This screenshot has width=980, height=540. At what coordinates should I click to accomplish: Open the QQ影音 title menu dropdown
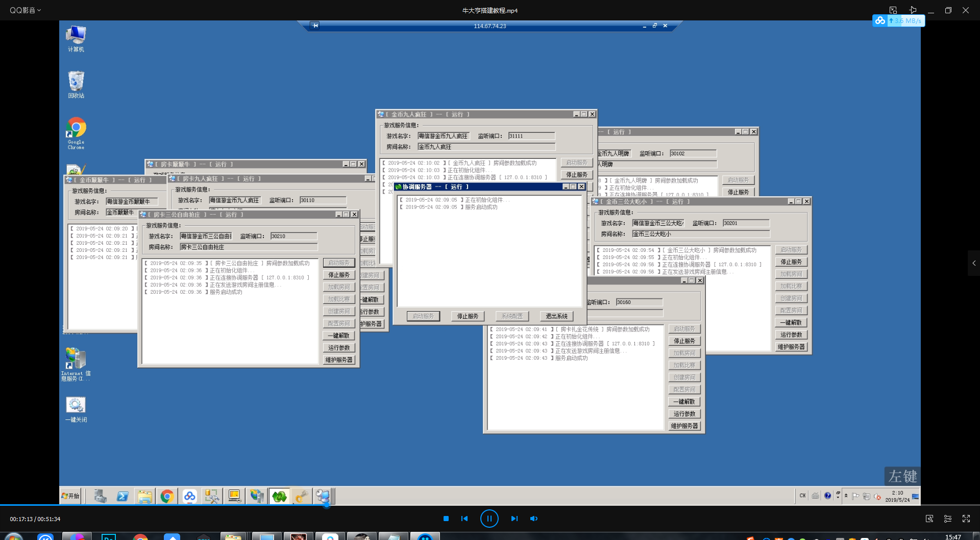26,10
